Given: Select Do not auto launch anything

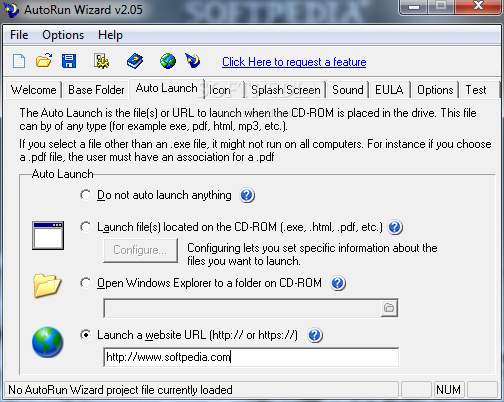Looking at the screenshot, I should tap(85, 195).
